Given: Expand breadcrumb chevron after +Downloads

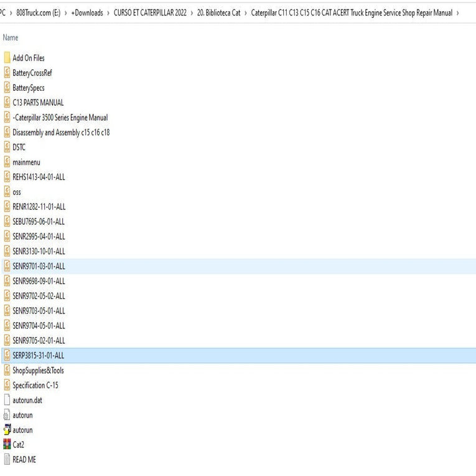Looking at the screenshot, I should pyautogui.click(x=108, y=13).
